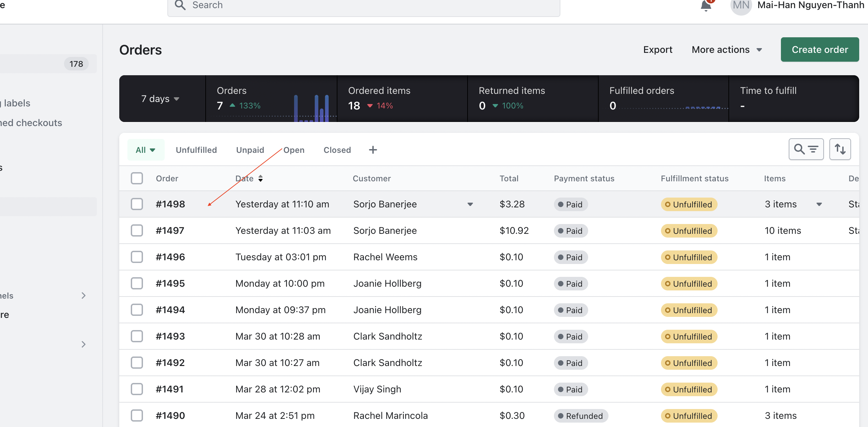Image resolution: width=868 pixels, height=427 pixels.
Task: Click the search magnifier in top bar
Action: point(180,5)
